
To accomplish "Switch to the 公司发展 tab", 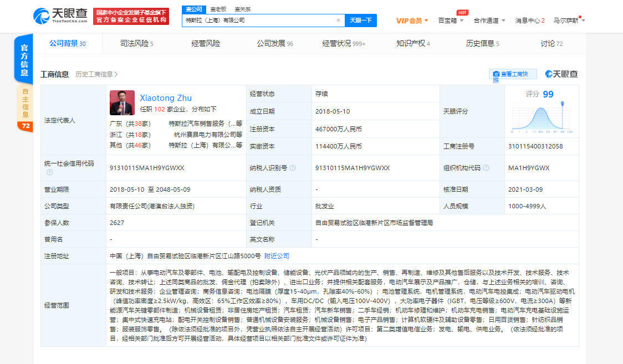I will (x=274, y=43).
